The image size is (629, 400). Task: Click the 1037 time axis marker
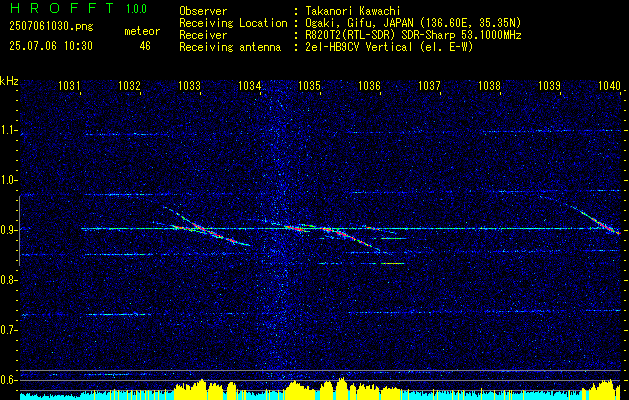[x=430, y=85]
